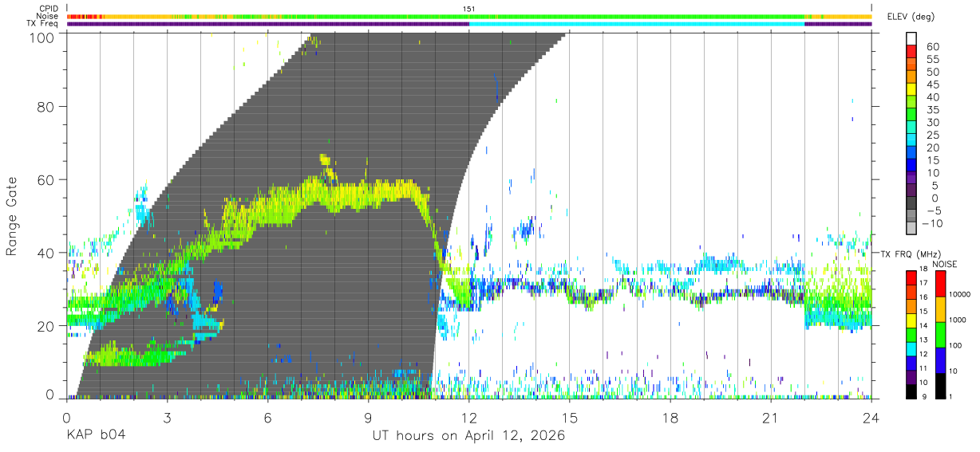980x452 pixels.
Task: Click the TX Freq label beside the top strip
Action: (x=43, y=24)
